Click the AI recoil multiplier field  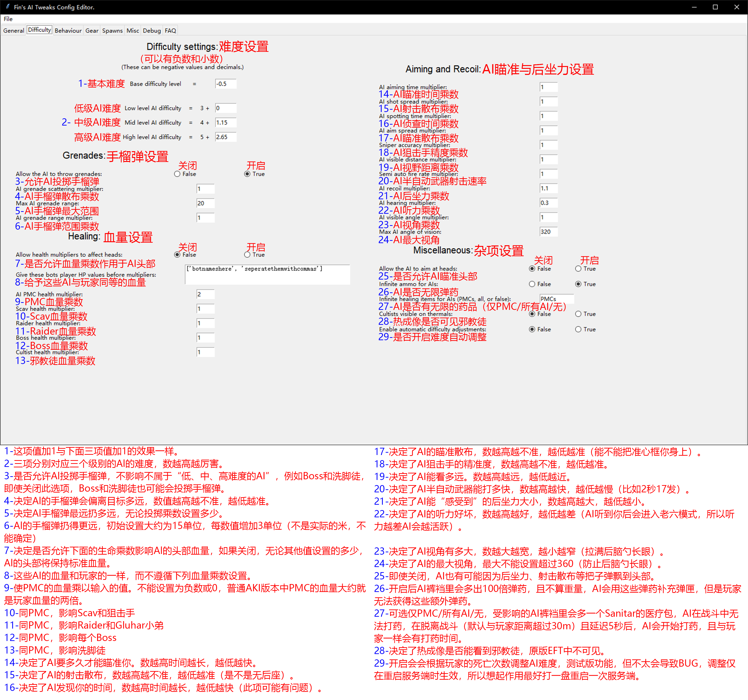coord(549,188)
